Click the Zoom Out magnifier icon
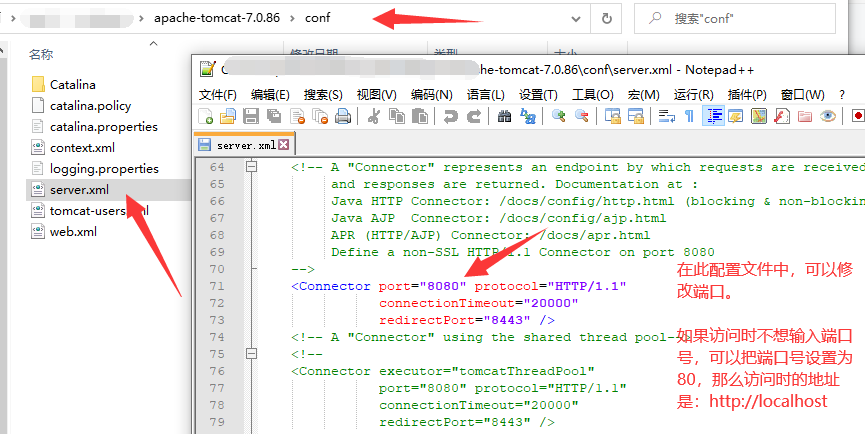The width and height of the screenshot is (865, 434). pos(581,116)
